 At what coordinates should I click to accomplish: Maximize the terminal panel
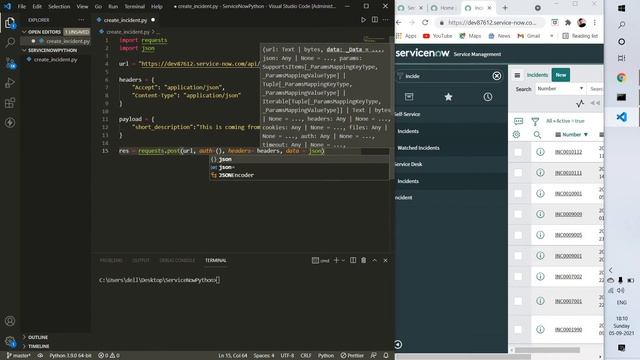click(375, 260)
